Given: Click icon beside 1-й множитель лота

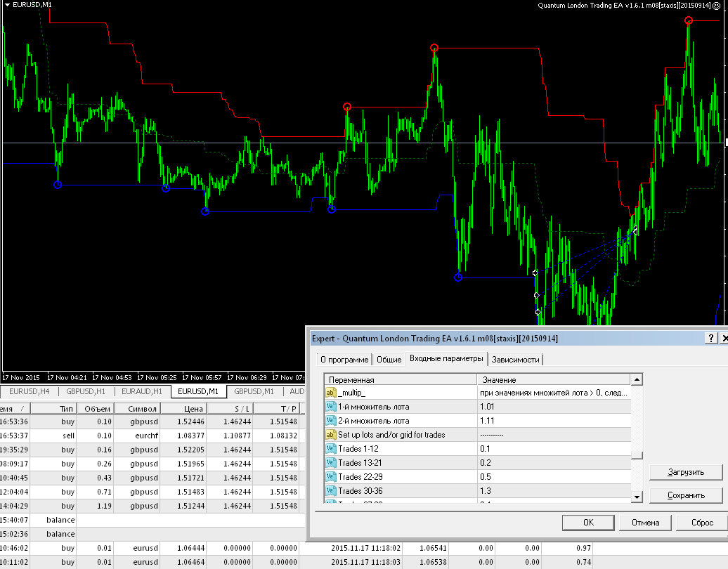Looking at the screenshot, I should pos(330,407).
